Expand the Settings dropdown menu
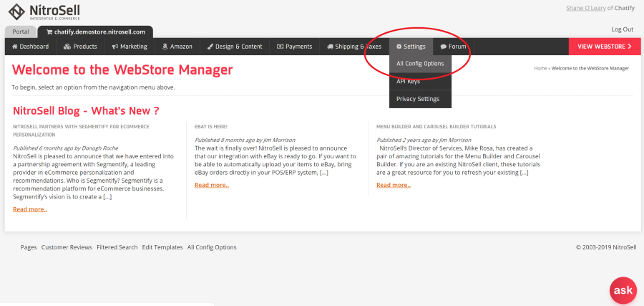This screenshot has width=644, height=306. [411, 47]
